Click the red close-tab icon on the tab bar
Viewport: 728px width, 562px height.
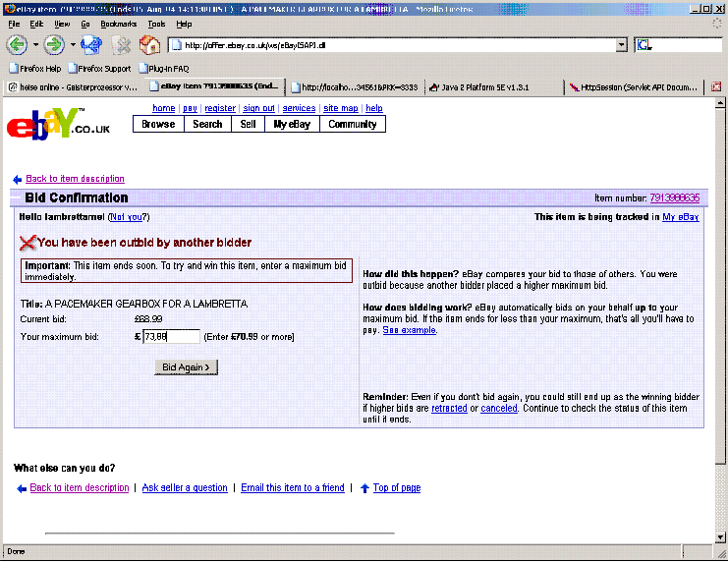pos(716,86)
